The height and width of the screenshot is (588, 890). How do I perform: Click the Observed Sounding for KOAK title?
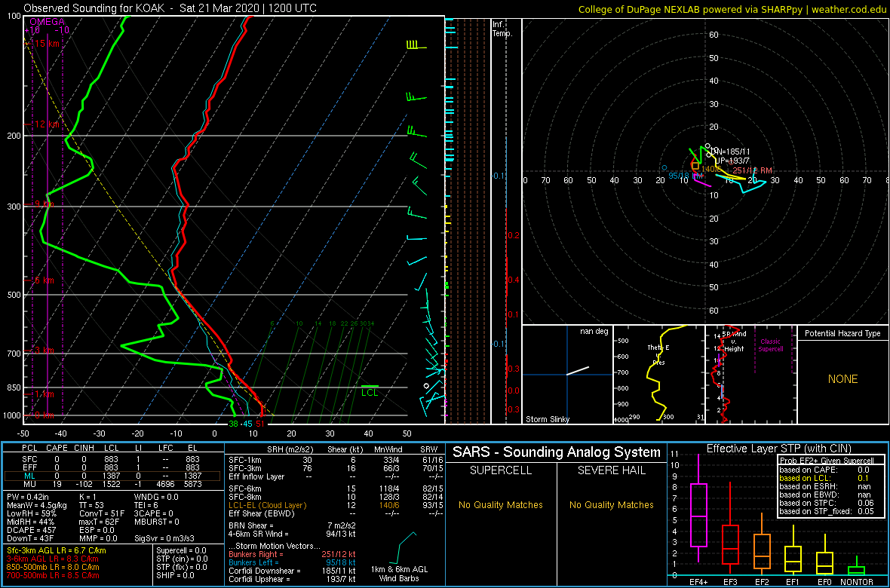click(x=170, y=8)
